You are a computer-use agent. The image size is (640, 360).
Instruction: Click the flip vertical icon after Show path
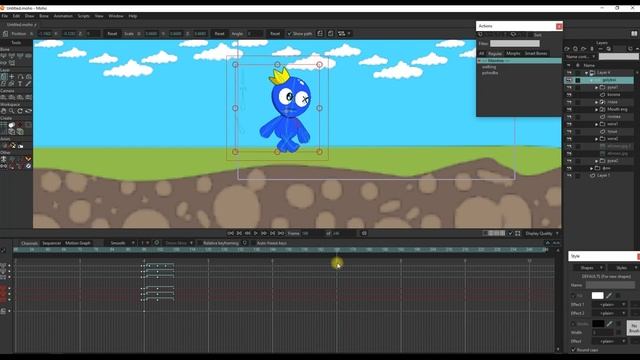(331, 33)
